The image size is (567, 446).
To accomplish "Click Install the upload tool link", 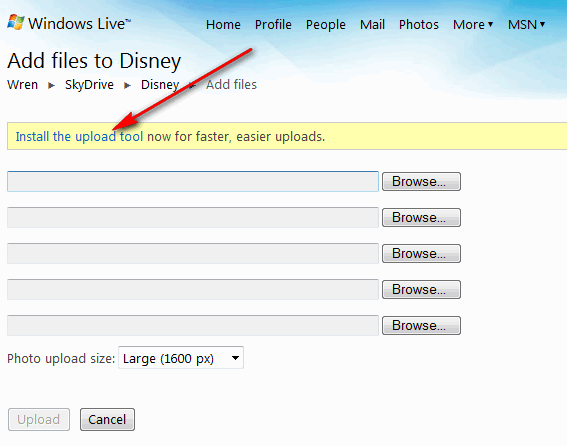I will coord(79,136).
